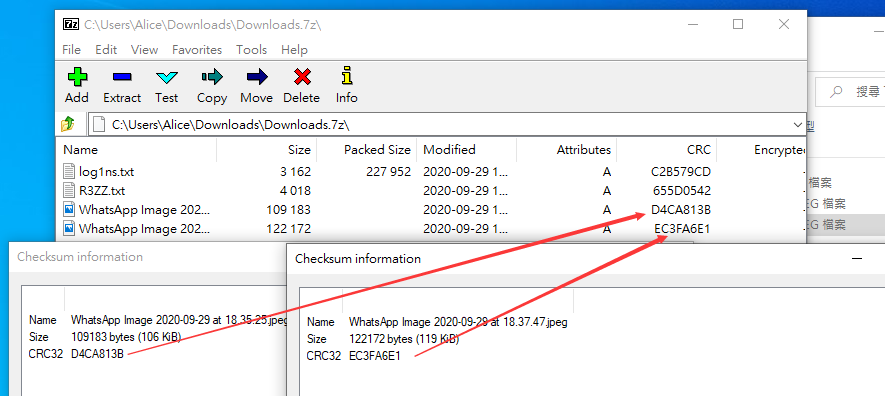Open the Edit menu
885x396 pixels.
pos(106,50)
